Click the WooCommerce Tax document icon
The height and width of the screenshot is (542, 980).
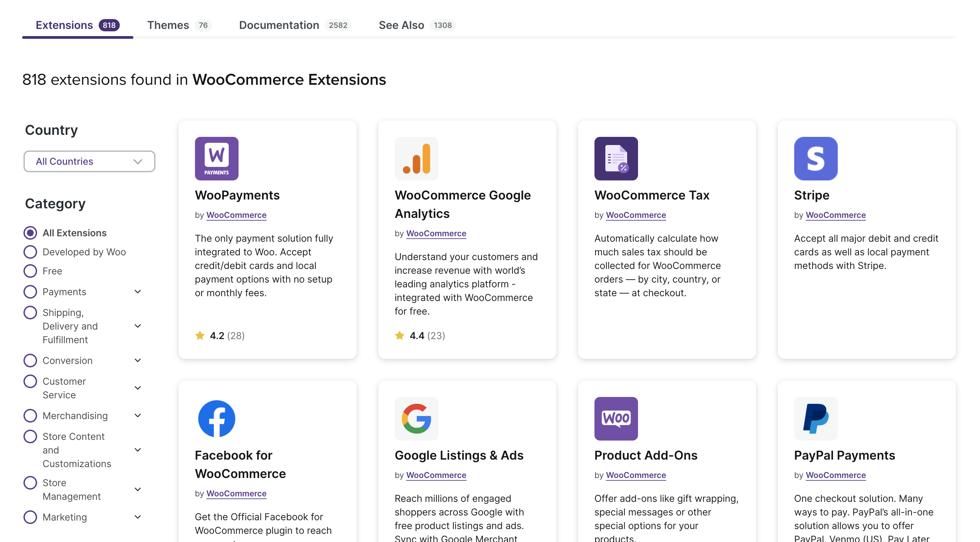(x=616, y=158)
